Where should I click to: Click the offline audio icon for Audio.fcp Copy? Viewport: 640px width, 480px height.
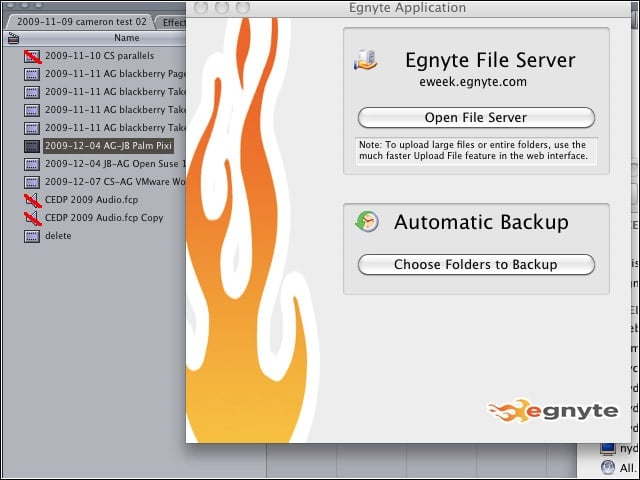pos(32,218)
